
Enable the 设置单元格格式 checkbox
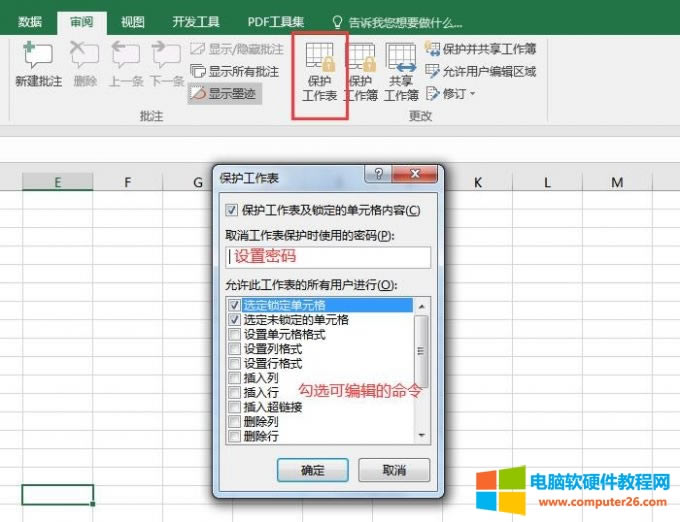[x=234, y=335]
